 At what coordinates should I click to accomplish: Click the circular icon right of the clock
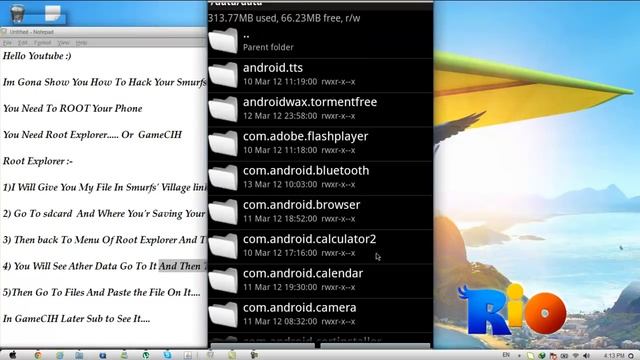(x=631, y=356)
